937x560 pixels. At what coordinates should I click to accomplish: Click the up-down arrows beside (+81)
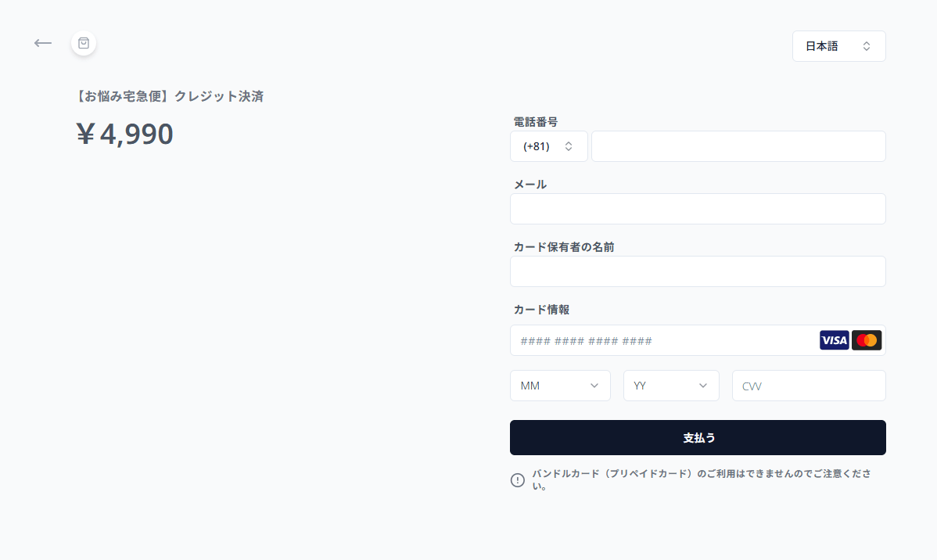569,146
